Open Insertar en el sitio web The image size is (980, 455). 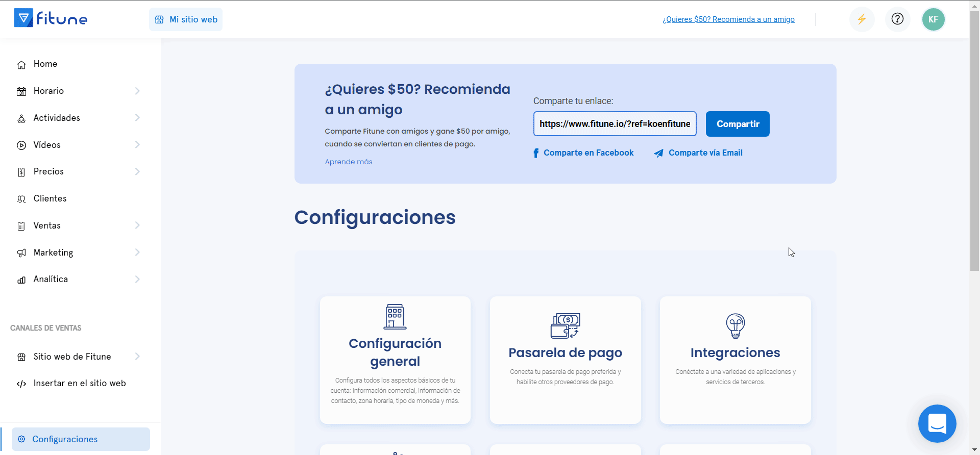[80, 383]
